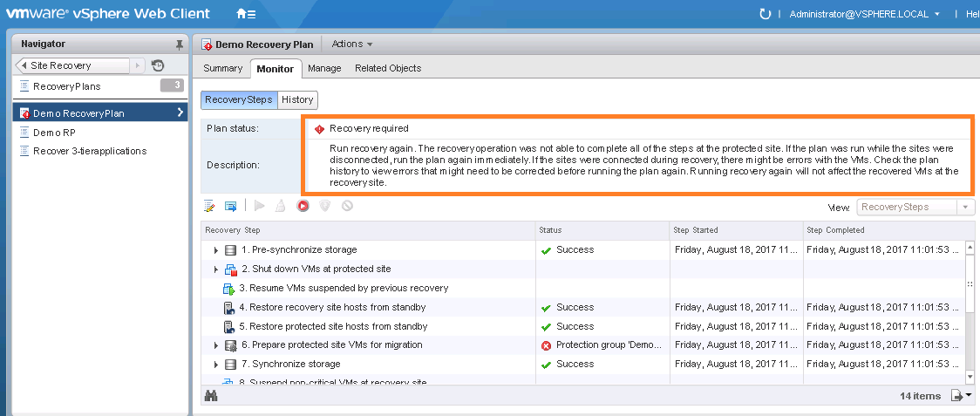This screenshot has width=980, height=416.
Task: Click the Cancel plan toolbar icon
Action: (x=347, y=205)
